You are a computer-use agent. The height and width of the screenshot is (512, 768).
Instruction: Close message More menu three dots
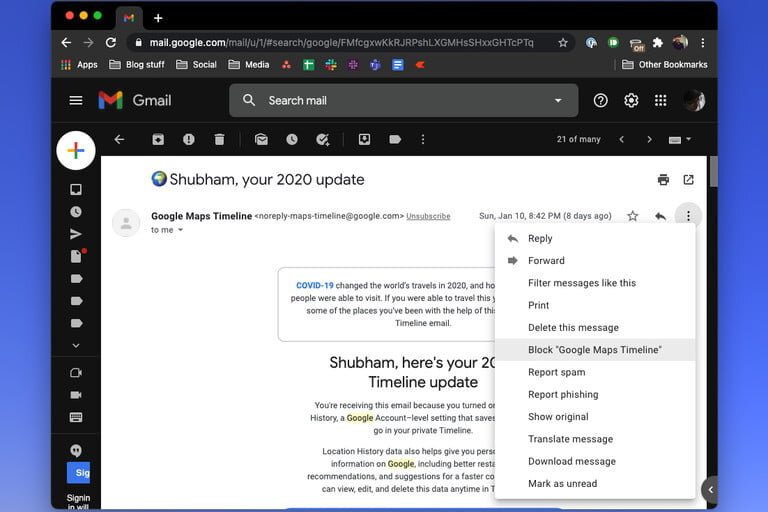(688, 216)
